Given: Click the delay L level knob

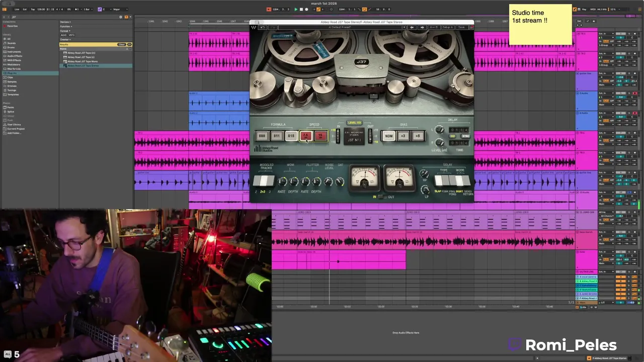Looking at the screenshot, I should tap(439, 130).
